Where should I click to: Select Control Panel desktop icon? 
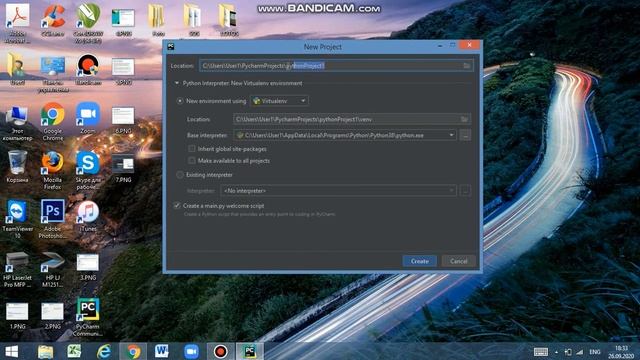53,74
